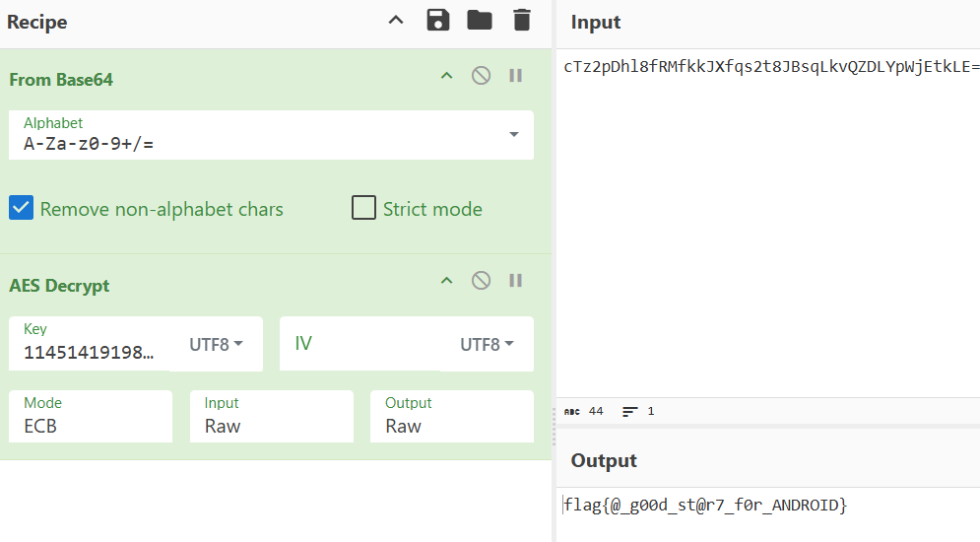The image size is (980, 542).
Task: Uncheck Remove non-alphabet chars
Action: [x=22, y=208]
